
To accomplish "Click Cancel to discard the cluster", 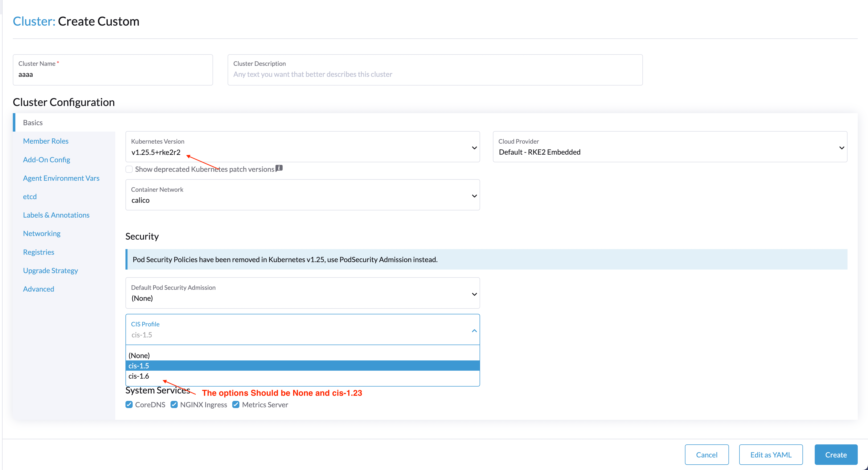I will [707, 454].
